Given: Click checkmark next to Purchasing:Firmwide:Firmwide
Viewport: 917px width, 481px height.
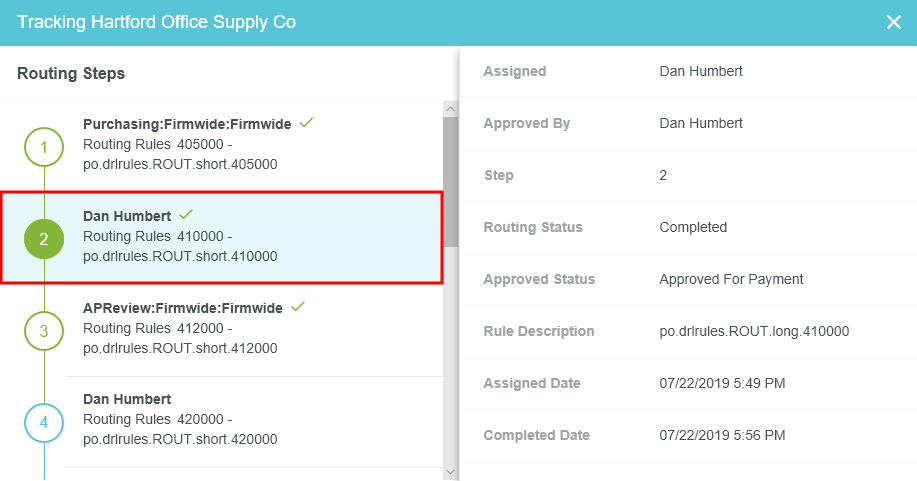Looking at the screenshot, I should click(x=307, y=123).
